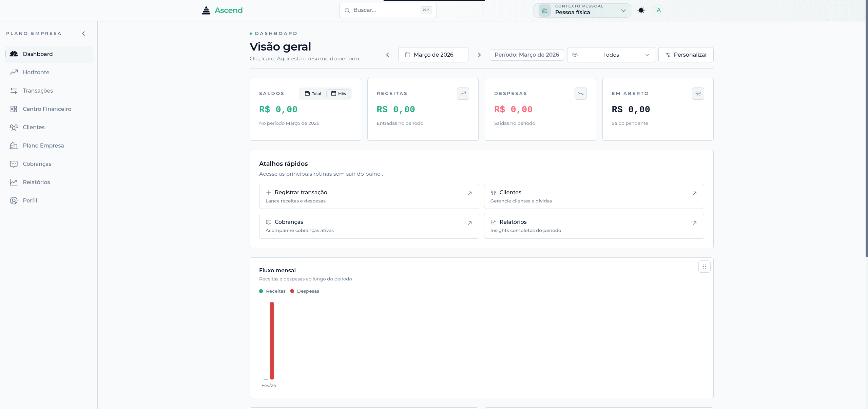Viewport: 868px width, 409px height.
Task: Select Transações in the sidebar
Action: click(x=38, y=91)
